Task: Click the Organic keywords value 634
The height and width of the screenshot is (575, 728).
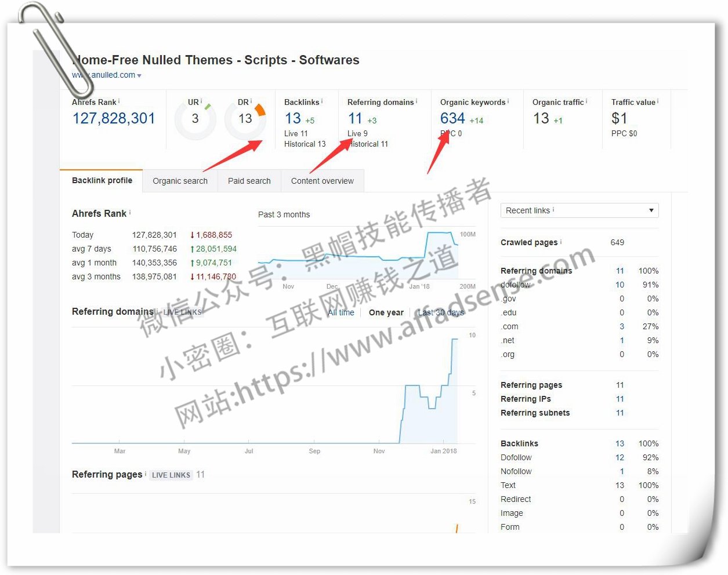Action: pyautogui.click(x=452, y=118)
